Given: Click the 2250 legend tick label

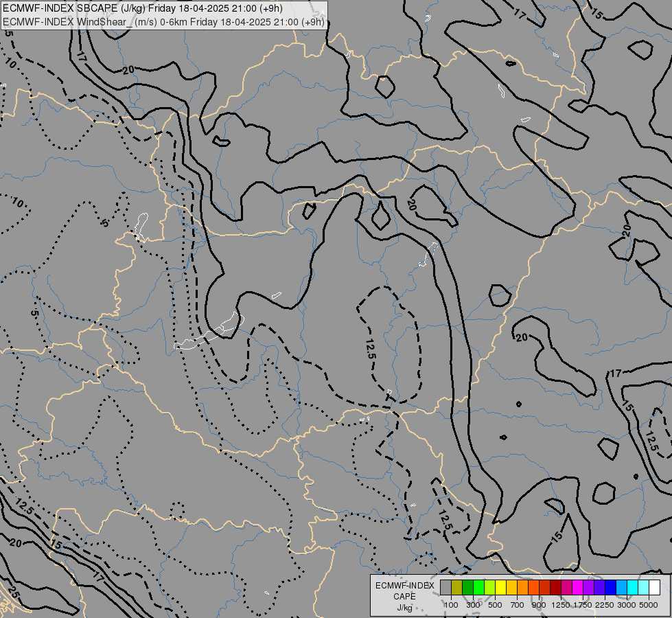Looking at the screenshot, I should [605, 605].
